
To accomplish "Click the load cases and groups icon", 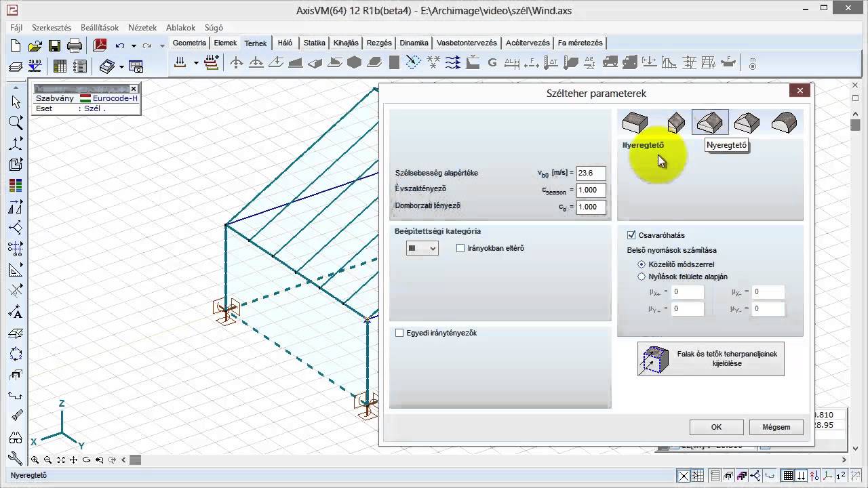I will [180, 63].
